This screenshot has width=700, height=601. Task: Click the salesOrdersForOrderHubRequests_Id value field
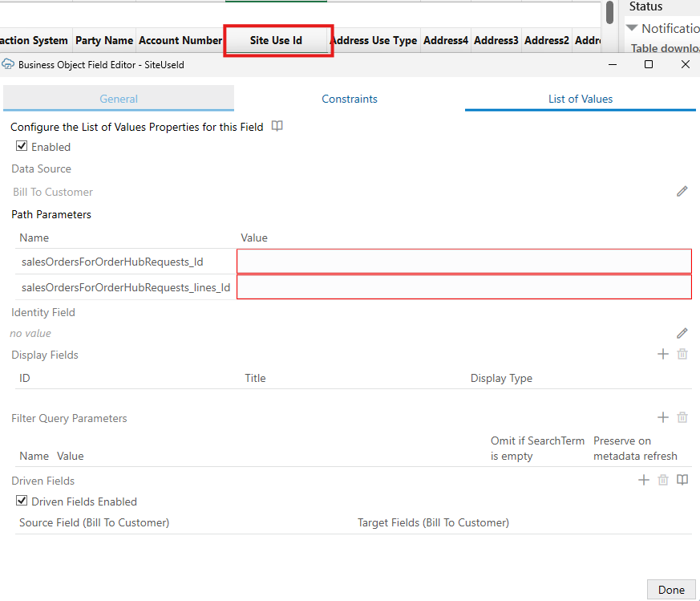(463, 261)
